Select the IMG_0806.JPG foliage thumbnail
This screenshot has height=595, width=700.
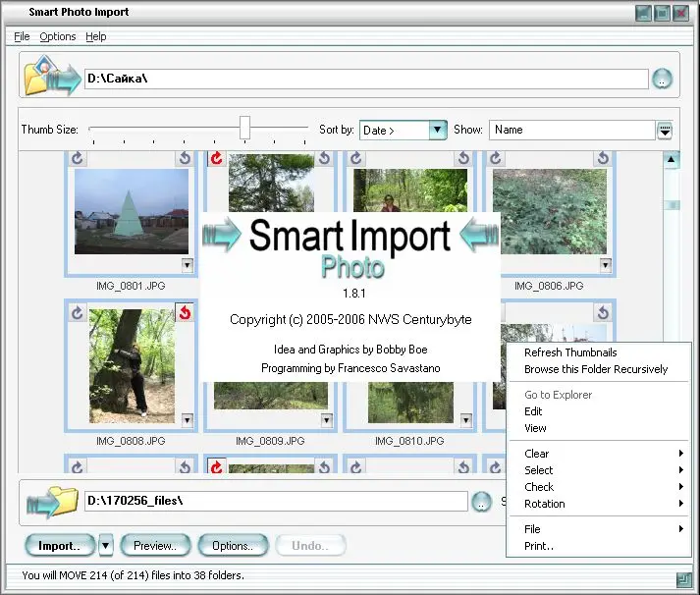tap(550, 211)
